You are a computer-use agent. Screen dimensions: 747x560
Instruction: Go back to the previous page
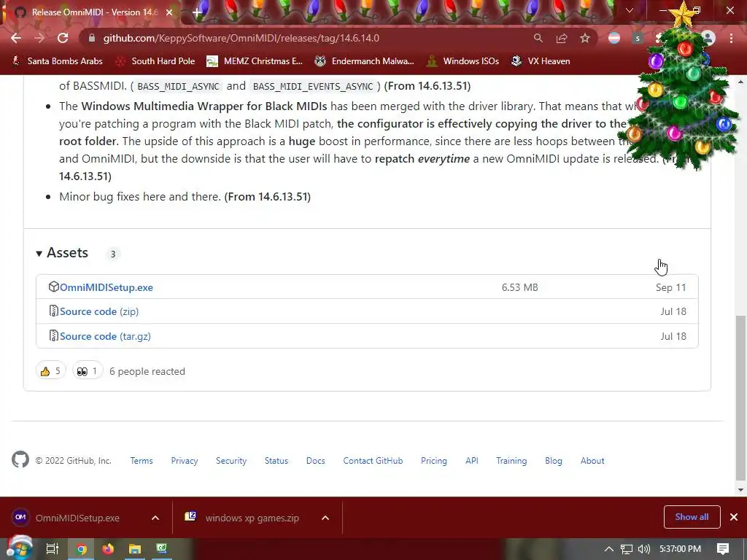[16, 38]
